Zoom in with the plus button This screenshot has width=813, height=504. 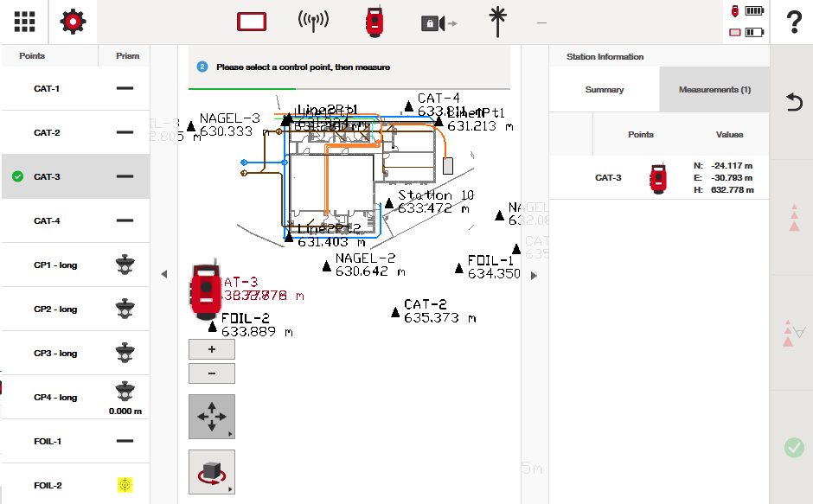(212, 349)
